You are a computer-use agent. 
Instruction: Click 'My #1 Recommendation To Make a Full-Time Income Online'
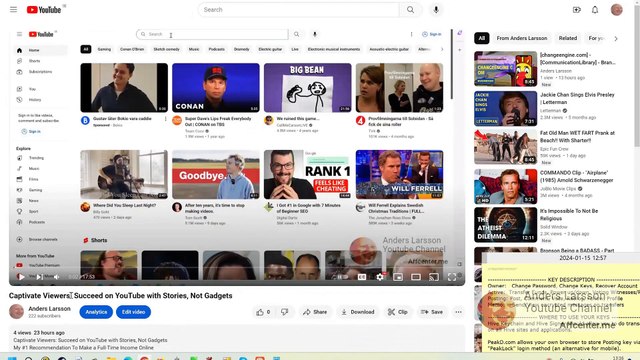84,348
